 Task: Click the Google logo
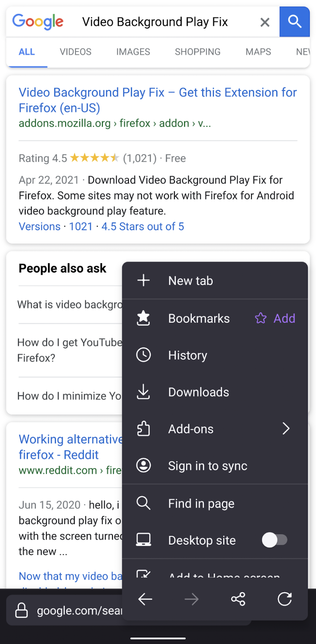[38, 22]
